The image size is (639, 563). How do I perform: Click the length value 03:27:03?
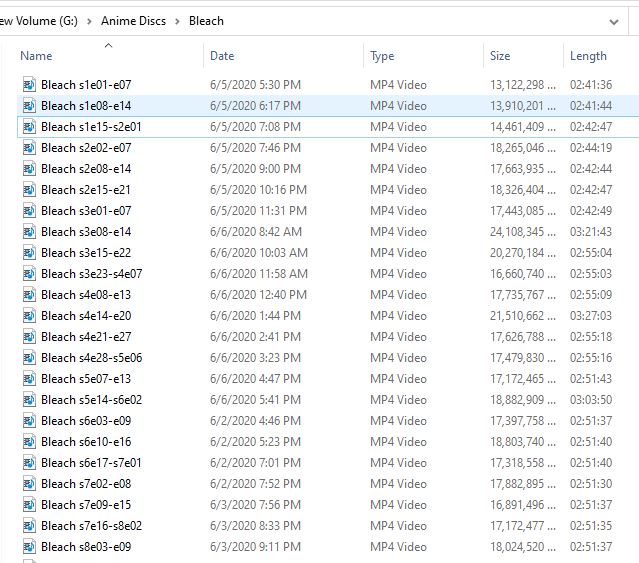coord(591,316)
